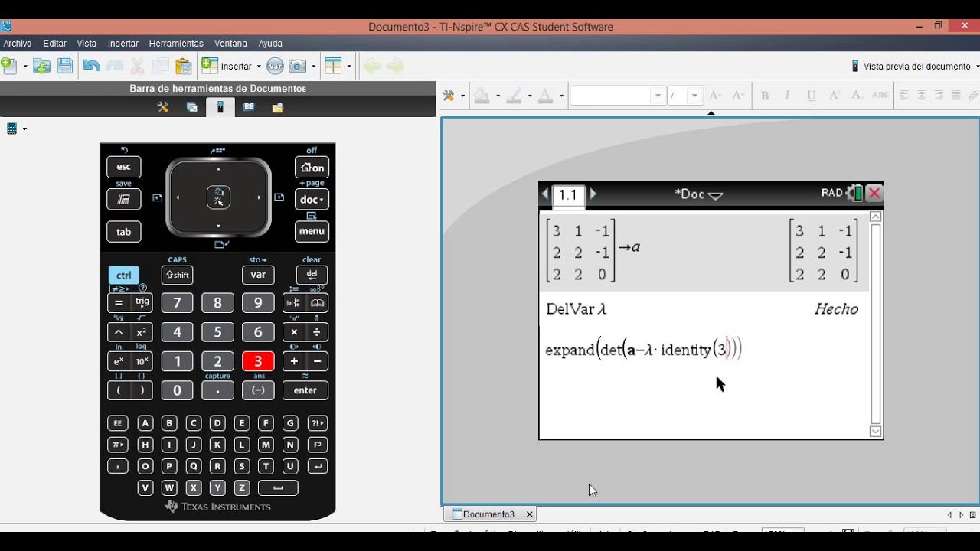Open the *Doc dropdown on calculator screen

coord(698,194)
